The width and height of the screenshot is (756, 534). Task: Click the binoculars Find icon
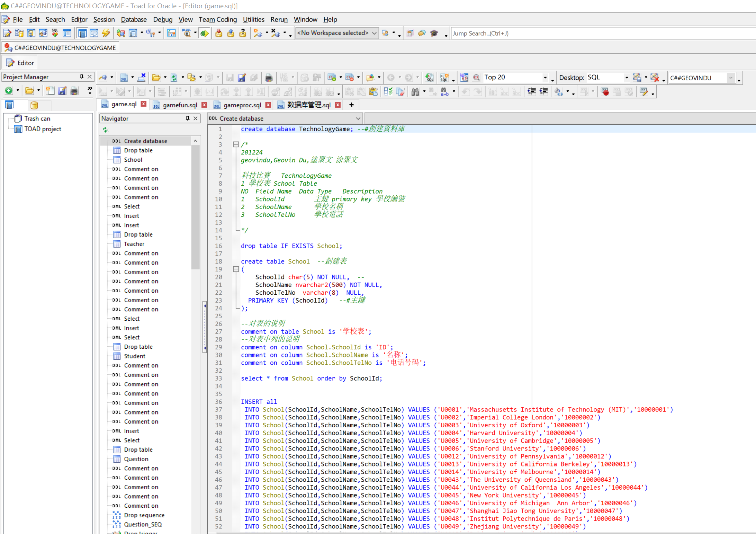(415, 92)
